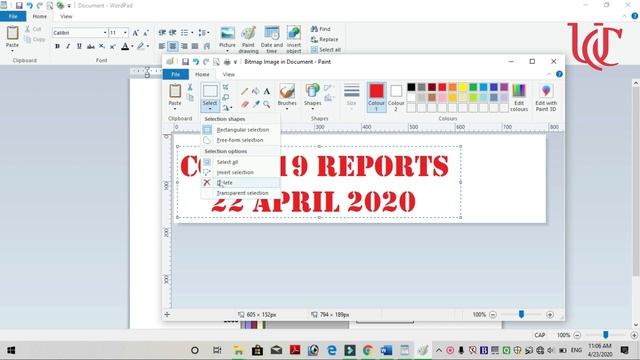Pick the yellow swatch in Paint palette
Image resolution: width=640 pixels, height=360 pixels.
click(x=463, y=87)
